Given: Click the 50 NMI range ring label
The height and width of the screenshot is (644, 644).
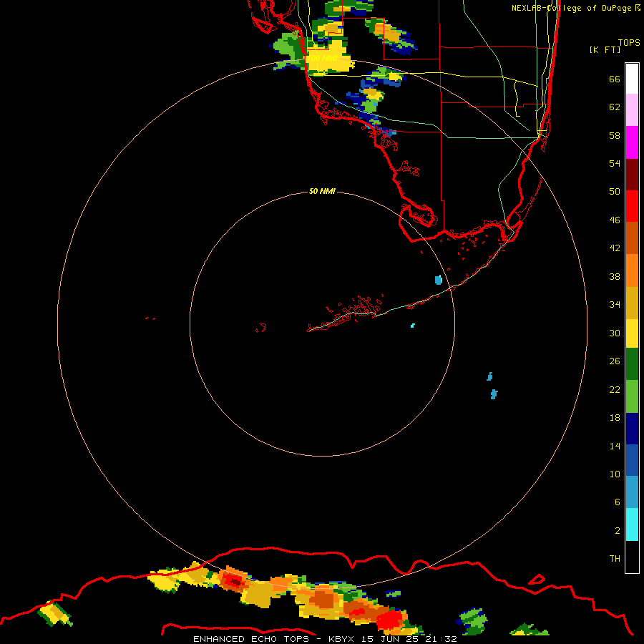Looking at the screenshot, I should [x=322, y=191].
